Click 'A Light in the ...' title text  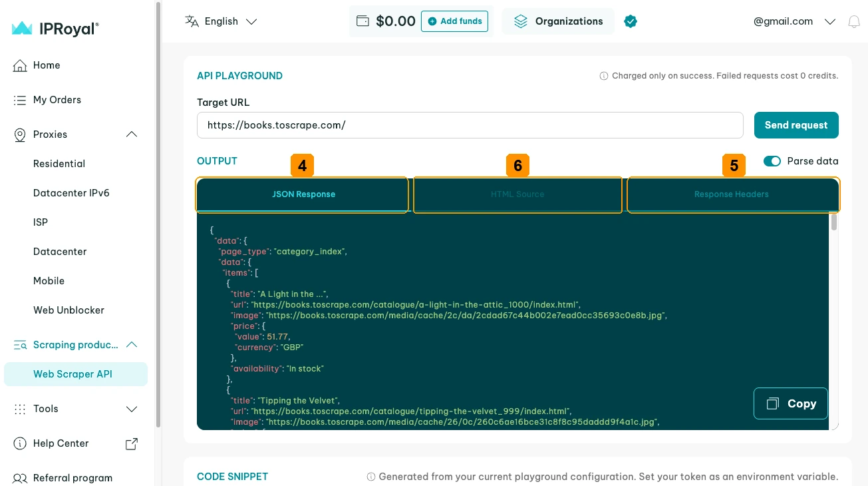pyautogui.click(x=293, y=294)
